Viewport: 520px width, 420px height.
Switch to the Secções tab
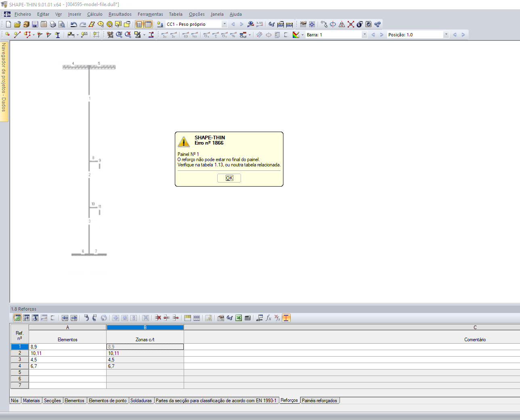click(x=52, y=401)
